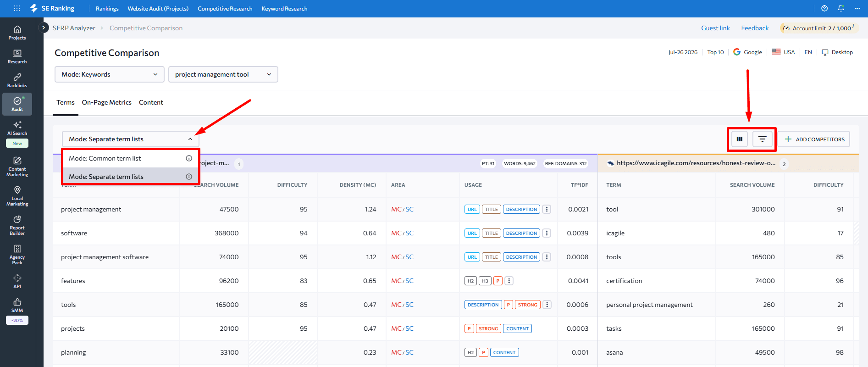Click the URL tag in software row

pyautogui.click(x=472, y=233)
